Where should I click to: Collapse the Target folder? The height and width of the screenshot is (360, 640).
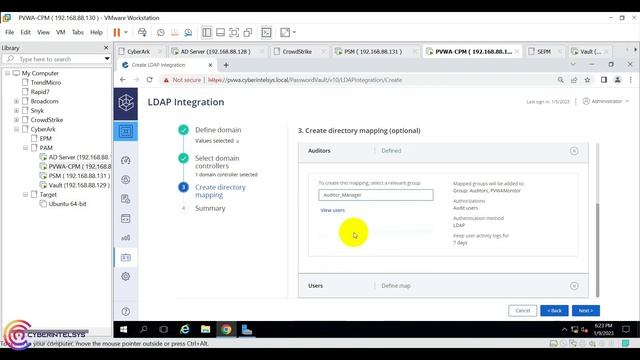tap(25, 195)
